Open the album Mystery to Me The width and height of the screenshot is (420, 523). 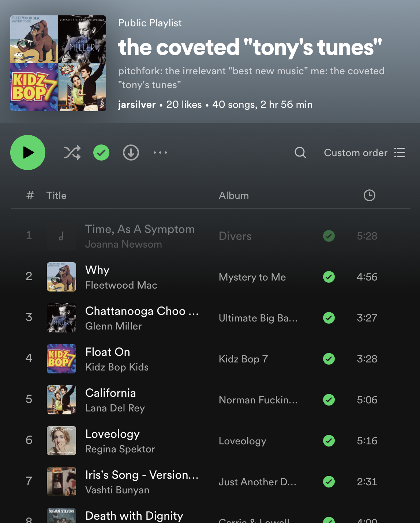252,277
